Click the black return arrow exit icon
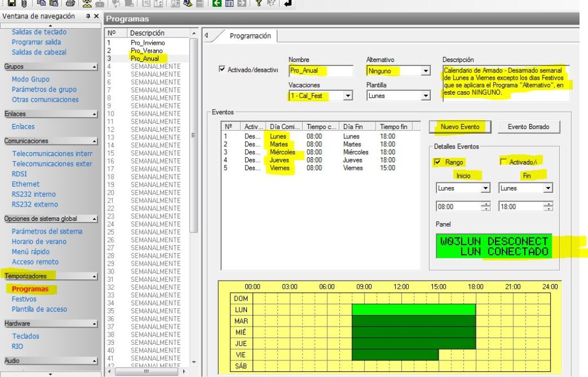This screenshot has width=588, height=377. (288, 3)
